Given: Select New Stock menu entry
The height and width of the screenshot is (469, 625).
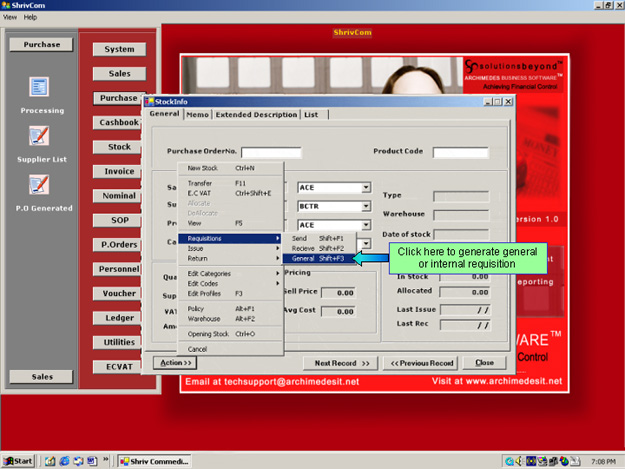Looking at the screenshot, I should 230,168.
